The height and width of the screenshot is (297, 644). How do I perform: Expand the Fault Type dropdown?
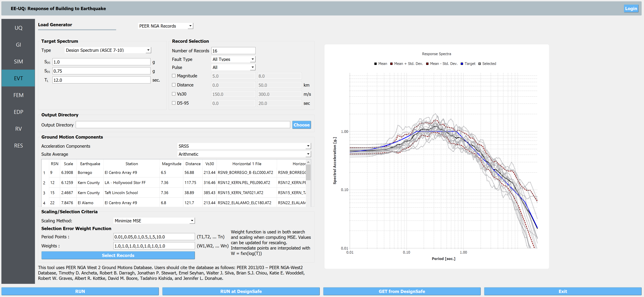point(233,59)
